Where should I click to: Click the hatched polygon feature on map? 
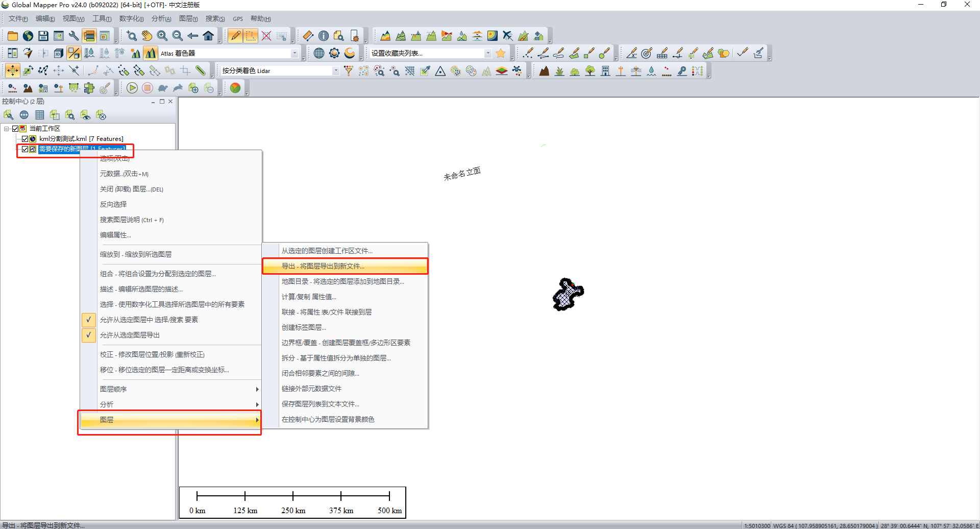(568, 295)
